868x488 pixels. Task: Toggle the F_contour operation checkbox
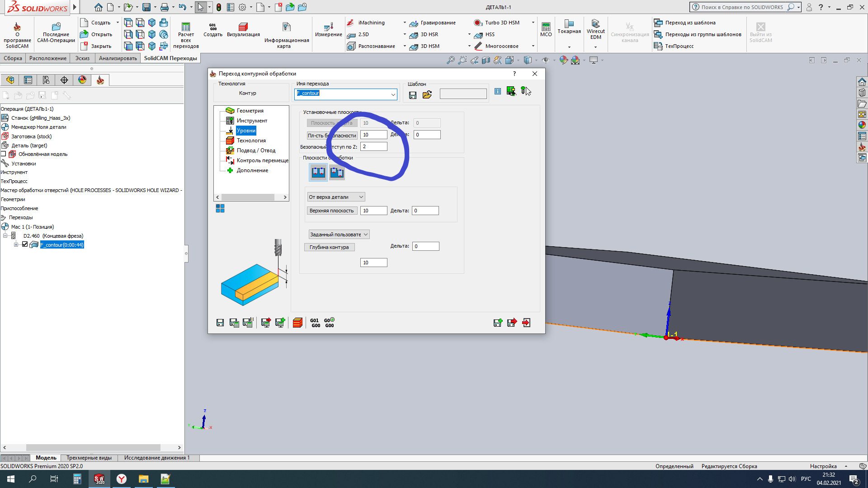25,244
